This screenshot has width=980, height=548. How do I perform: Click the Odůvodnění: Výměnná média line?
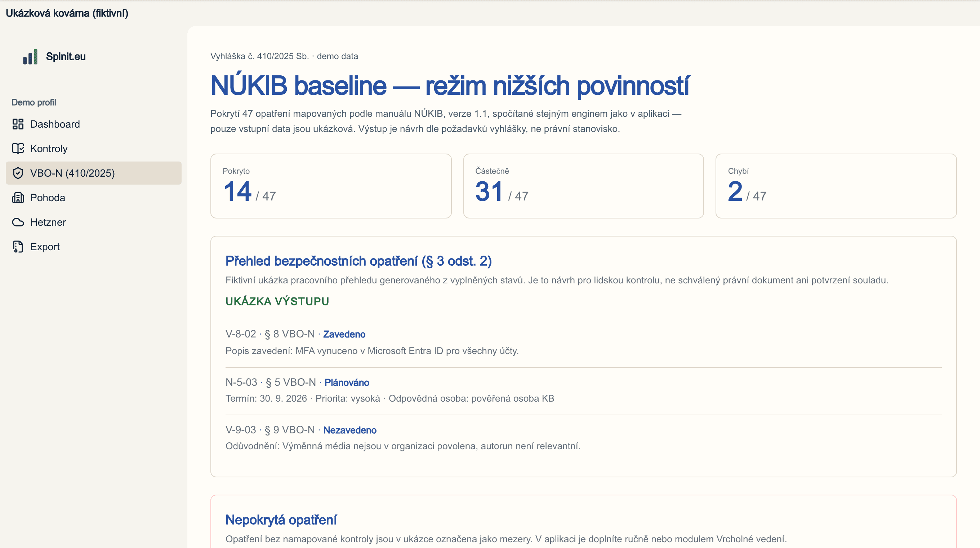point(403,446)
